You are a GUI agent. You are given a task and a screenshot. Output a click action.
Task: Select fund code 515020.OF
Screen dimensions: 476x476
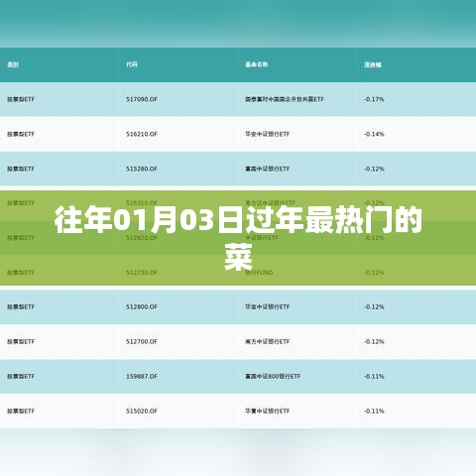coord(142,411)
